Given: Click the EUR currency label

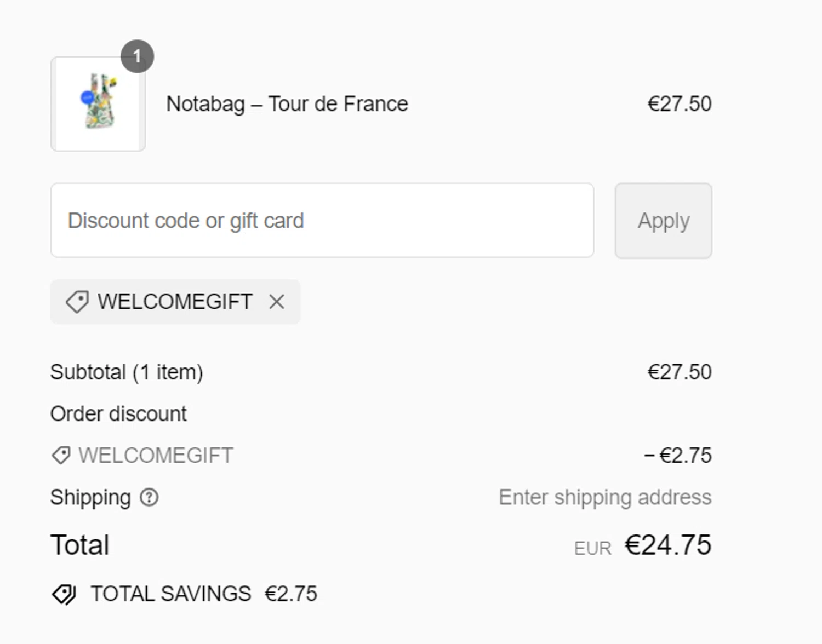Looking at the screenshot, I should click(592, 548).
